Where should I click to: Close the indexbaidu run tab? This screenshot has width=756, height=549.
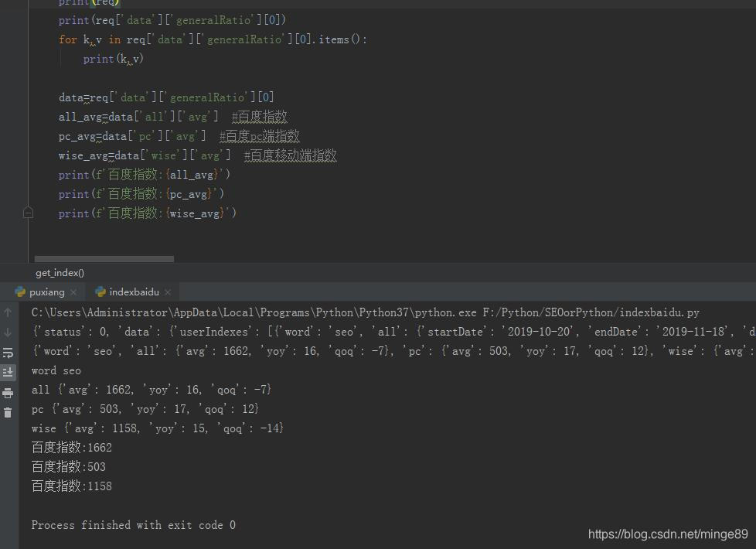[x=167, y=292]
